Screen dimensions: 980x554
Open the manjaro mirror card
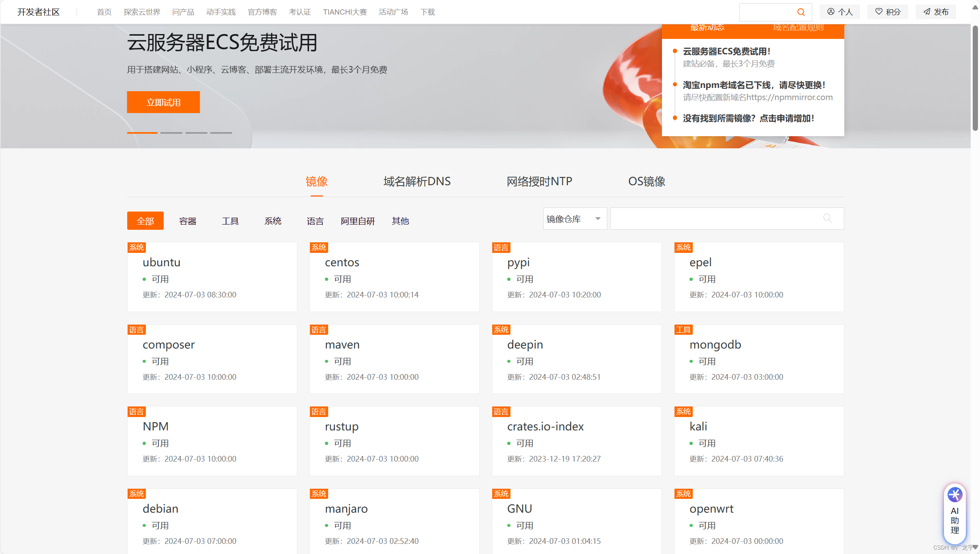[x=395, y=521]
